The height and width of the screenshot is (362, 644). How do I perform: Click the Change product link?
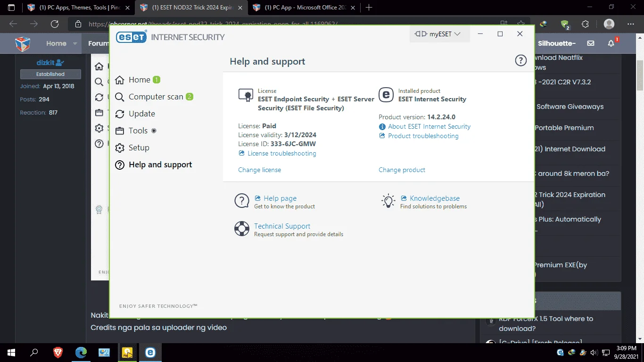(x=402, y=170)
